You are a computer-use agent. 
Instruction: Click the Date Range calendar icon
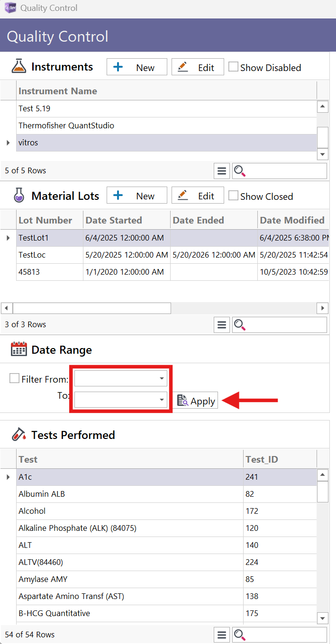point(19,350)
